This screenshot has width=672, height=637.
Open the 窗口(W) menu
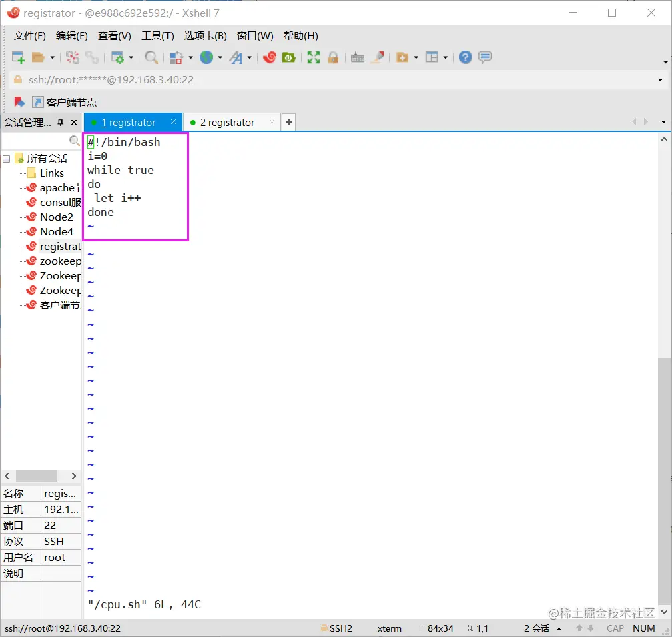click(x=255, y=36)
